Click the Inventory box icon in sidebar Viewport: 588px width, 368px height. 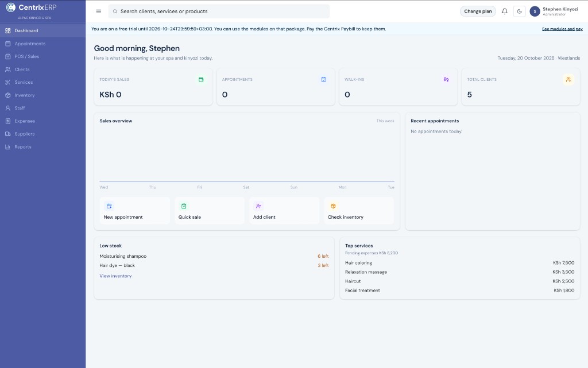click(8, 95)
